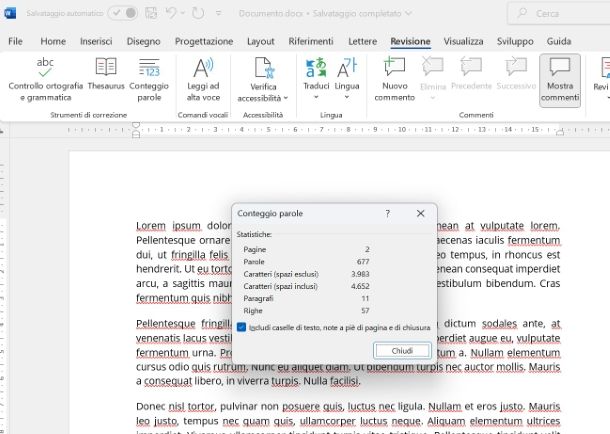Toggle Includi caselle di testo checkbox
Image resolution: width=610 pixels, height=434 pixels.
(x=241, y=327)
